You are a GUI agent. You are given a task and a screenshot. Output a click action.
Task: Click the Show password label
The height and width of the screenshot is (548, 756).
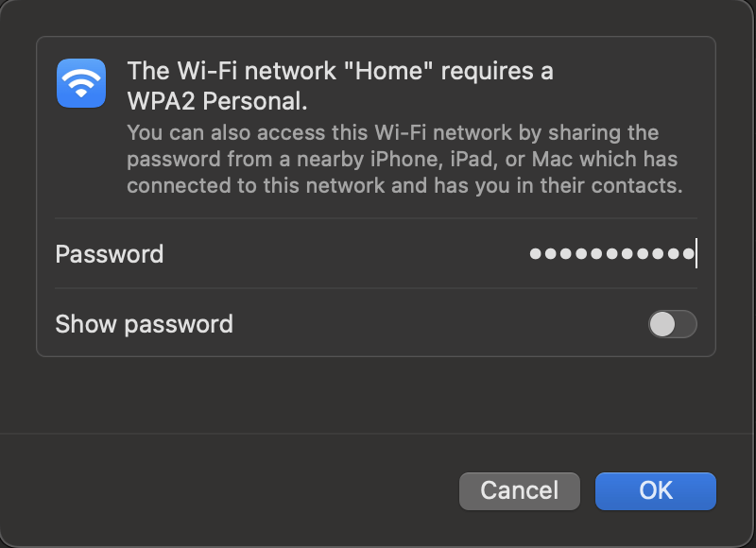(x=145, y=324)
